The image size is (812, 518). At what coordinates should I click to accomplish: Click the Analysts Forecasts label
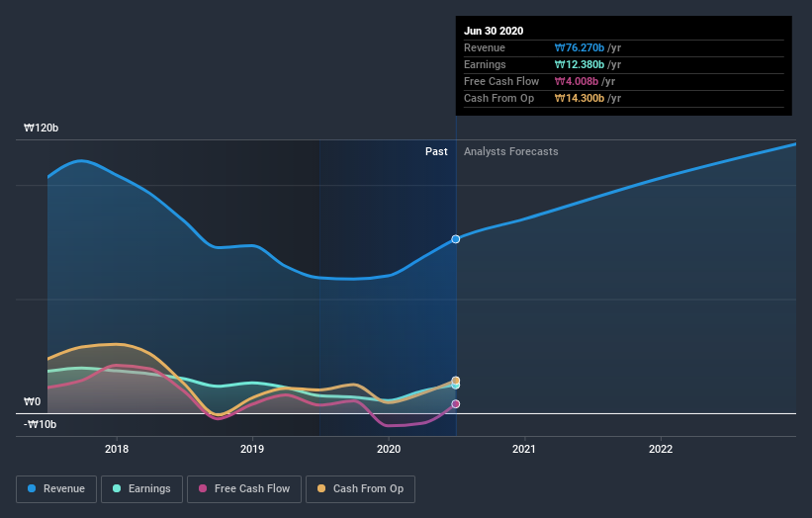click(511, 151)
